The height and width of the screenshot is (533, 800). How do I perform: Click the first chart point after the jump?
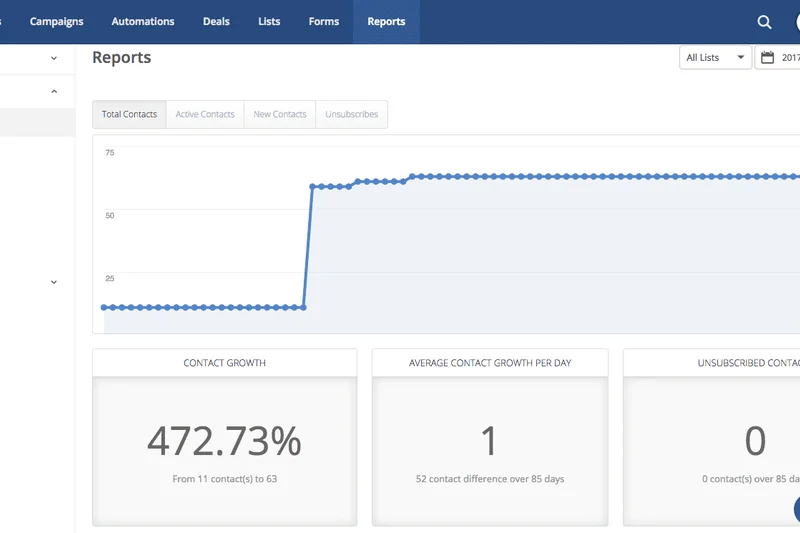click(313, 187)
